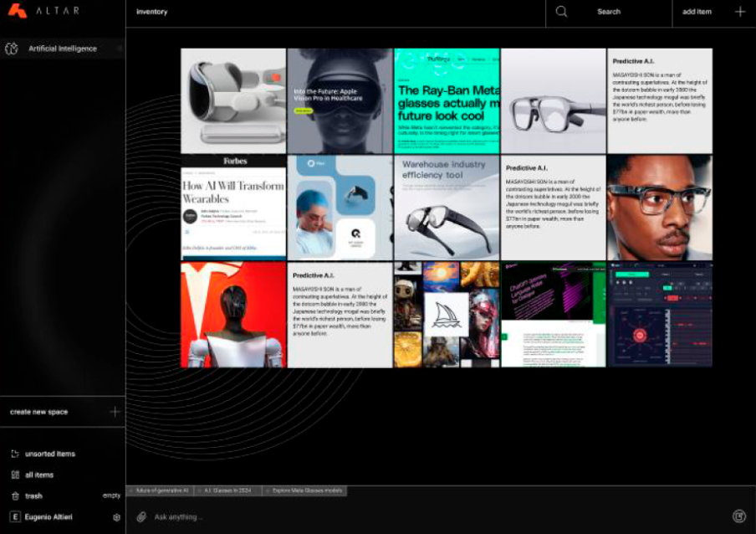The width and height of the screenshot is (756, 534).
Task: Open the Predictive A.I. note in first row
Action: tap(660, 100)
